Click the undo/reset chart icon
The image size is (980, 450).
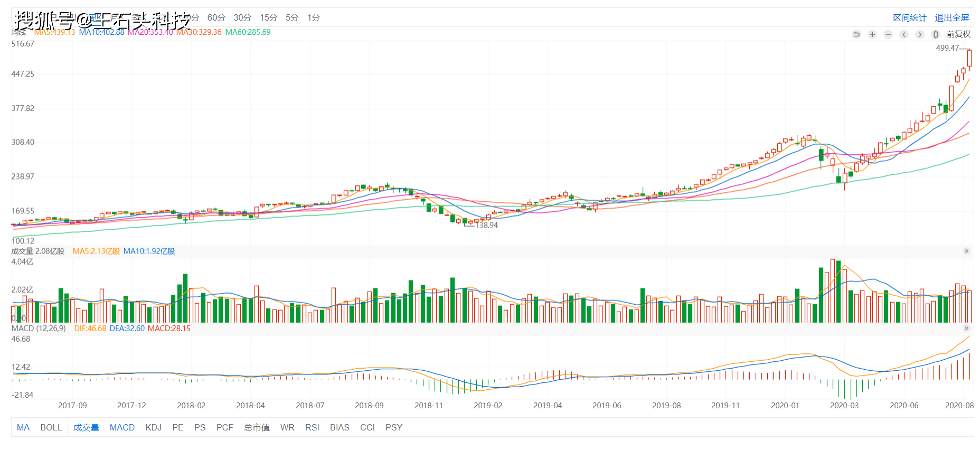[856, 34]
